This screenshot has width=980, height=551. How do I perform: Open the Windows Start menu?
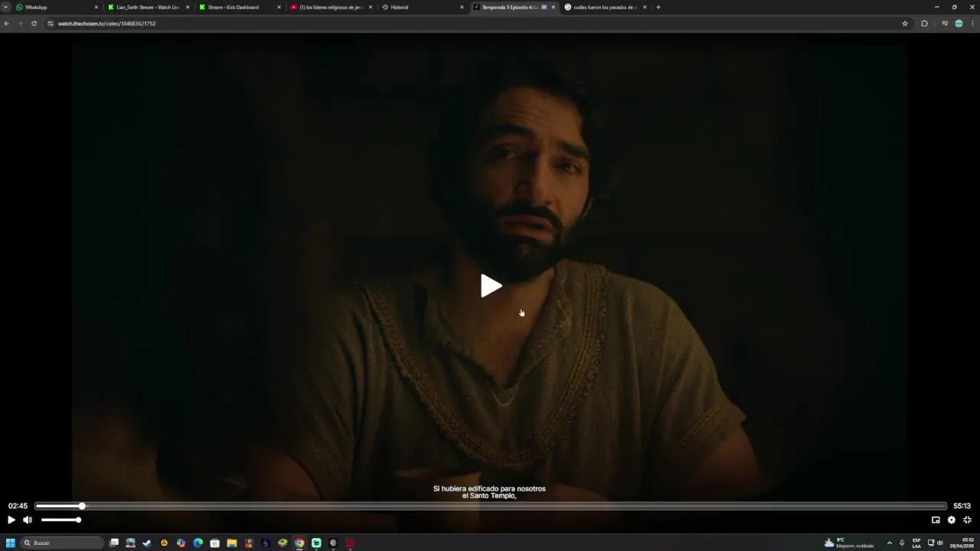point(11,543)
